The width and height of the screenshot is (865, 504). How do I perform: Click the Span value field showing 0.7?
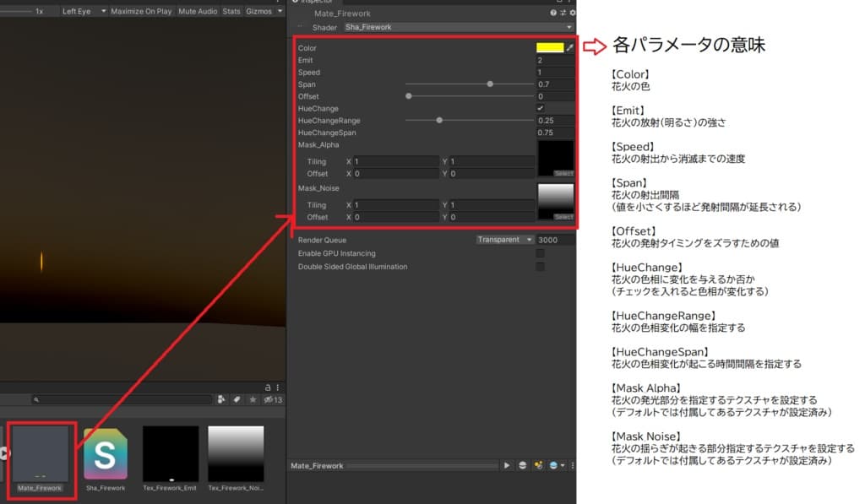pyautogui.click(x=555, y=84)
